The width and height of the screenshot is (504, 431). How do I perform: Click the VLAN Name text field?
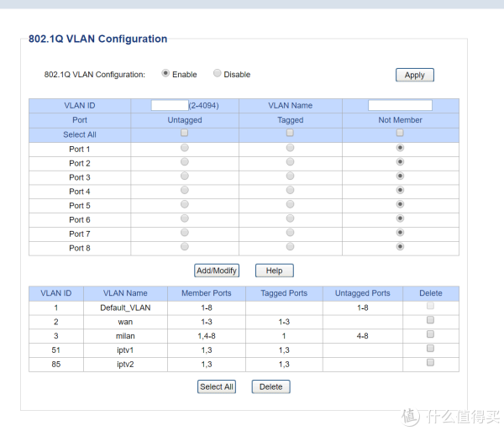click(400, 106)
